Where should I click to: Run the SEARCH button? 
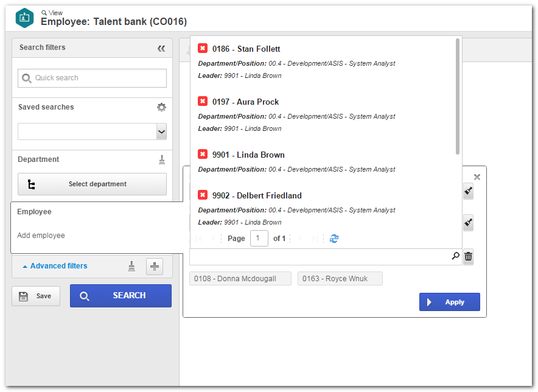pyautogui.click(x=121, y=296)
